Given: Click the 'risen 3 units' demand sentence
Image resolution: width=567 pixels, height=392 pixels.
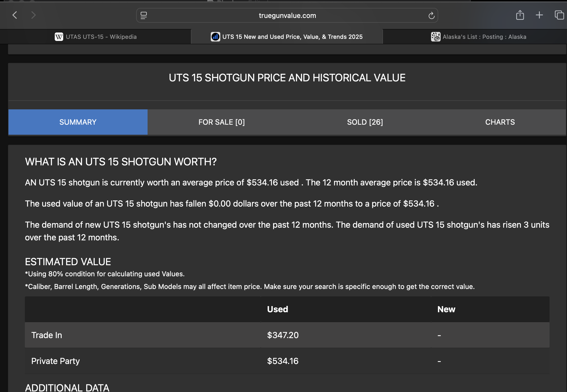Looking at the screenshot, I should (x=287, y=231).
